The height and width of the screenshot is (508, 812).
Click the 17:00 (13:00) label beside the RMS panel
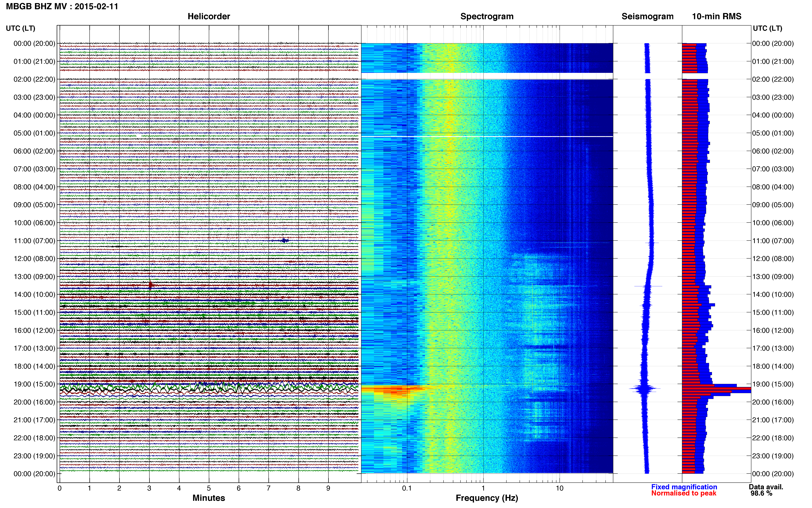click(x=773, y=348)
